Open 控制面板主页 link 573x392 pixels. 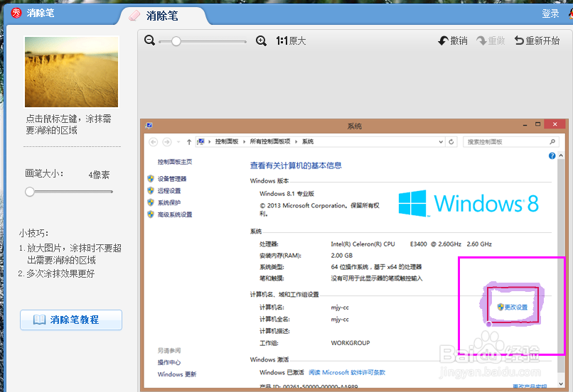coord(175,162)
